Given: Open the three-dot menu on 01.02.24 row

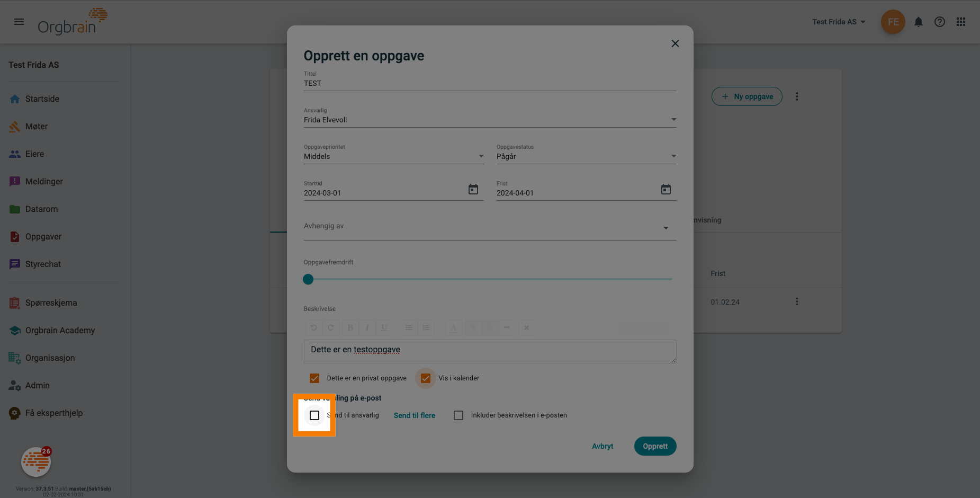Looking at the screenshot, I should click(x=797, y=301).
